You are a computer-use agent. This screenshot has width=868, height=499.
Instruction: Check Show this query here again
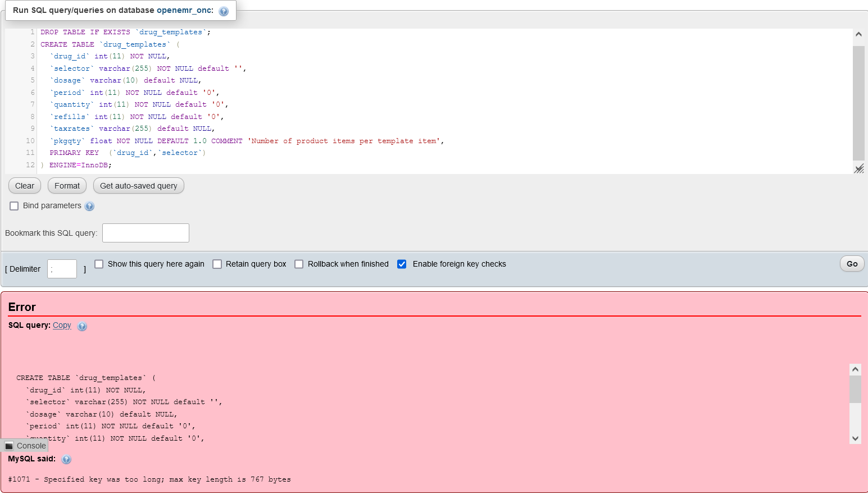point(99,264)
